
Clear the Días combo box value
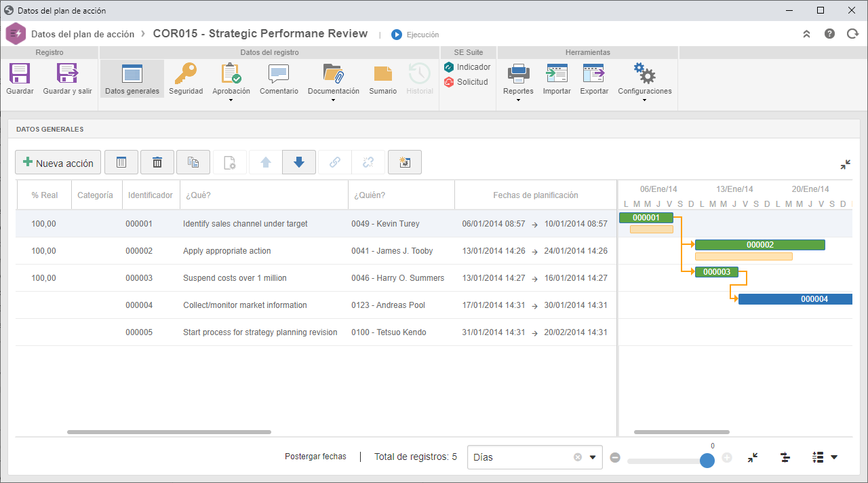click(578, 457)
